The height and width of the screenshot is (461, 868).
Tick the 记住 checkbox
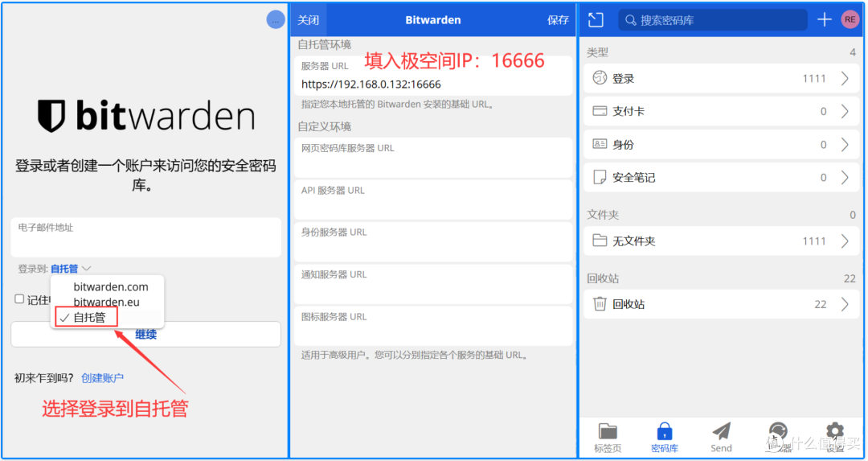pyautogui.click(x=19, y=299)
